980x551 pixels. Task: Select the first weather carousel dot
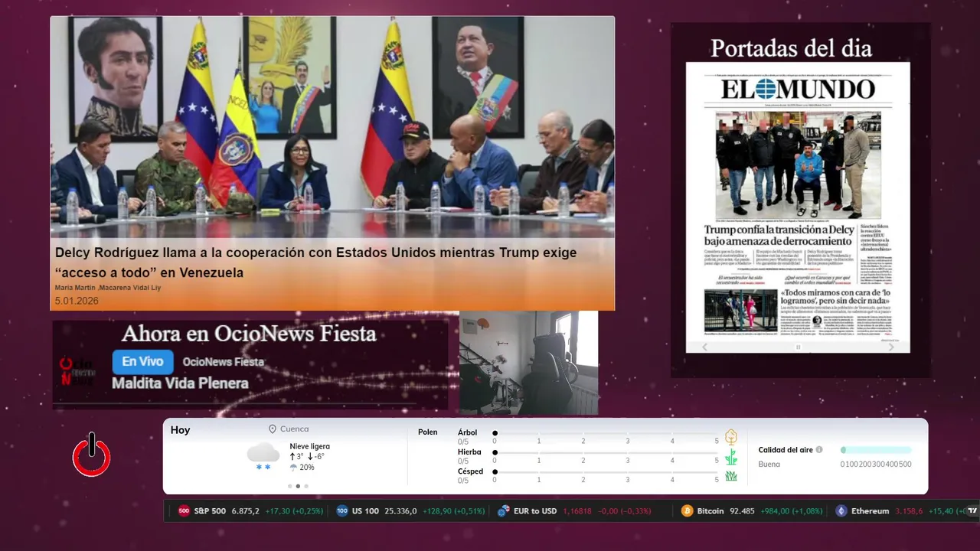pyautogui.click(x=289, y=486)
